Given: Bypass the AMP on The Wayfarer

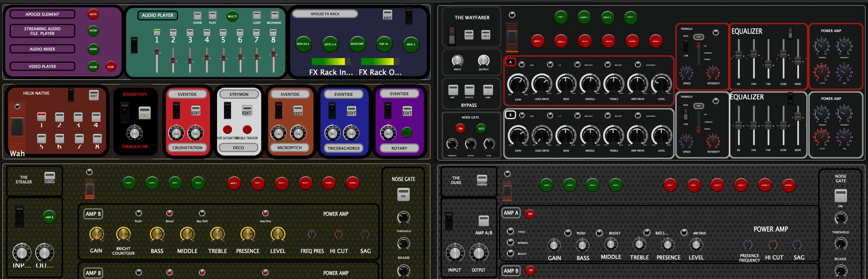Looking at the screenshot, I should 452,90.
